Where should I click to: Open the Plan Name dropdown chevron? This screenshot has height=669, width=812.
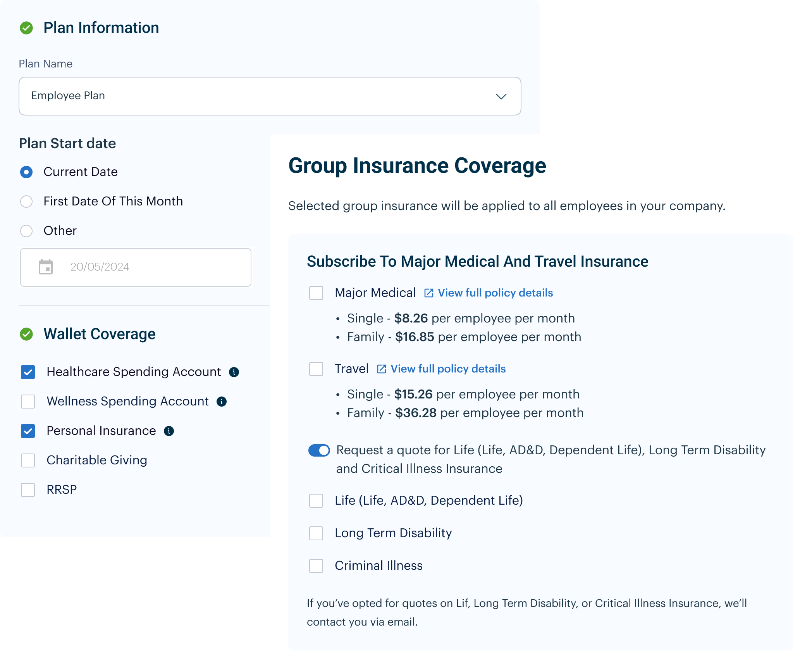[501, 97]
